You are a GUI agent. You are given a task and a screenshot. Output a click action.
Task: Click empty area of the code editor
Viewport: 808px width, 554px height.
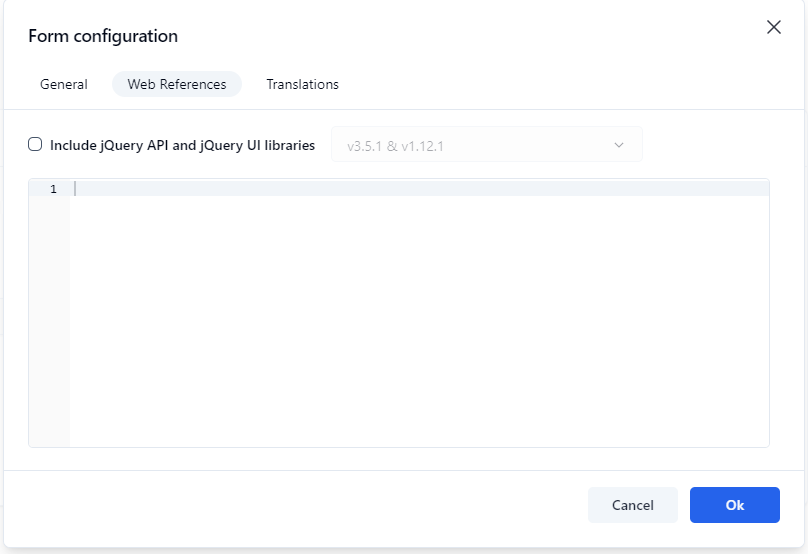tap(420, 320)
